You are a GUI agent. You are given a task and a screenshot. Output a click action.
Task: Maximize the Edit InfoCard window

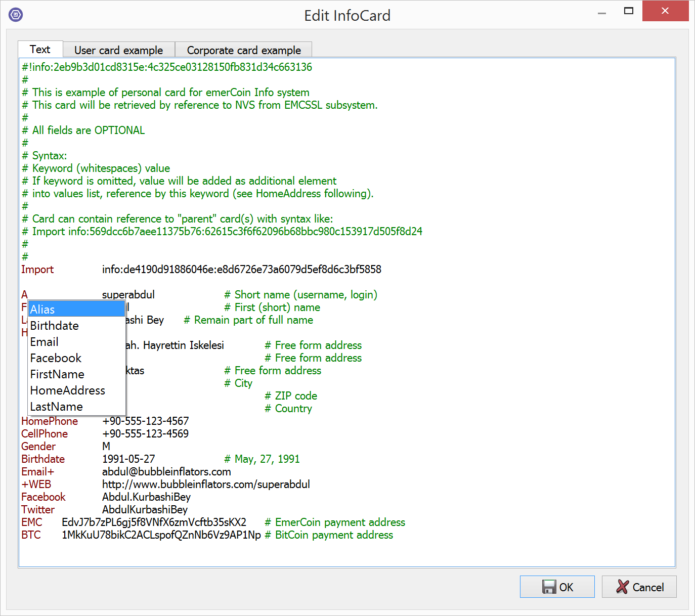pos(629,11)
